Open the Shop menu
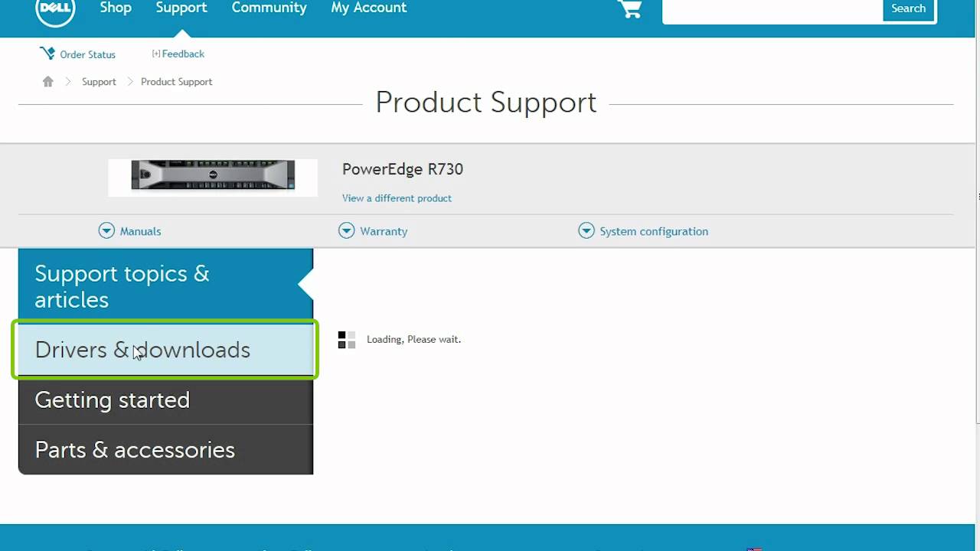This screenshot has height=551, width=980. pyautogui.click(x=116, y=8)
